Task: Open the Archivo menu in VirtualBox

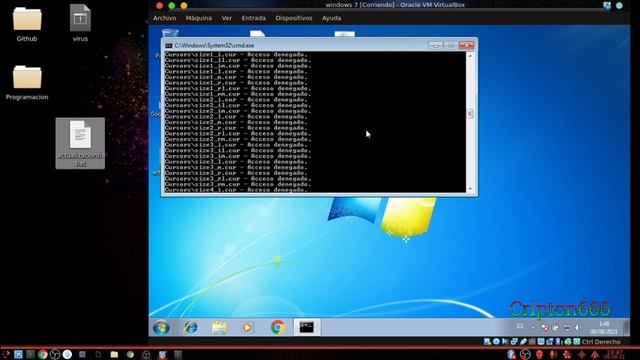Action: 164,18
